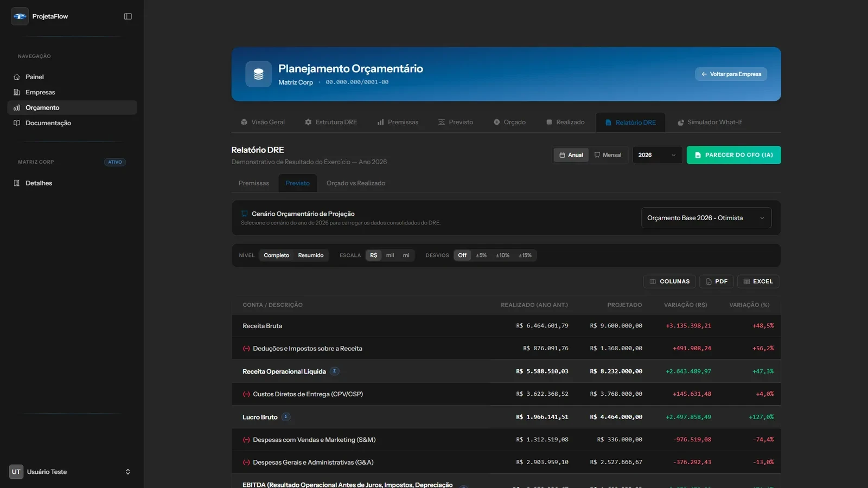Image resolution: width=868 pixels, height=488 pixels.
Task: Expand Orçamento Base 2026 - Otimista scenario dropdown
Action: point(706,218)
